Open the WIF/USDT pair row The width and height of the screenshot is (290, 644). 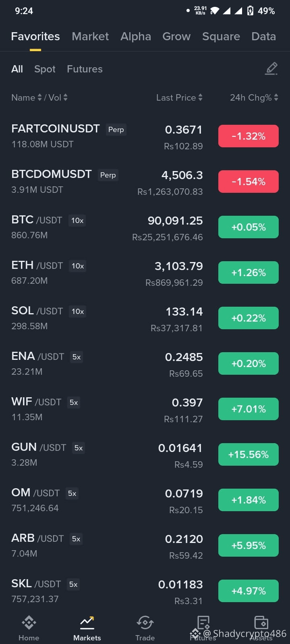point(145,409)
